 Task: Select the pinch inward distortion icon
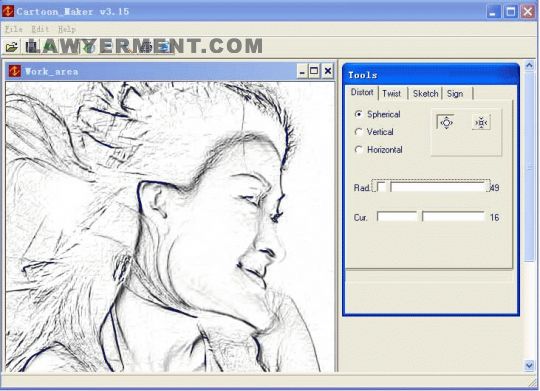[x=481, y=122]
